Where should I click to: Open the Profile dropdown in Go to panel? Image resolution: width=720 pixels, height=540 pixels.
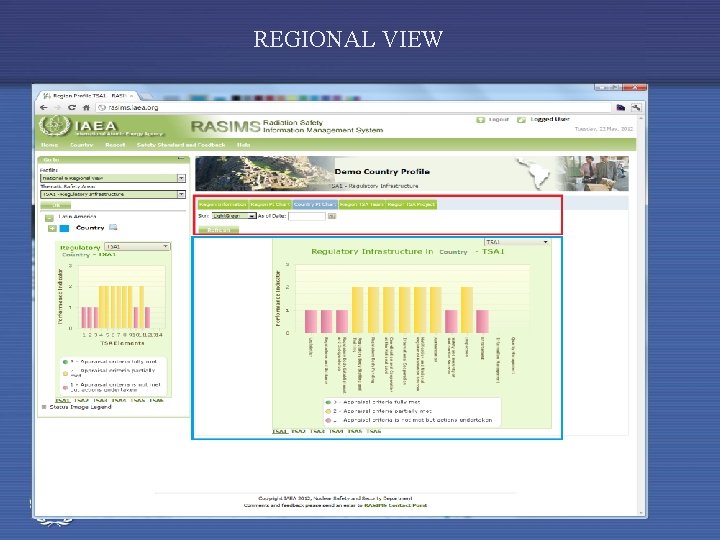point(113,178)
